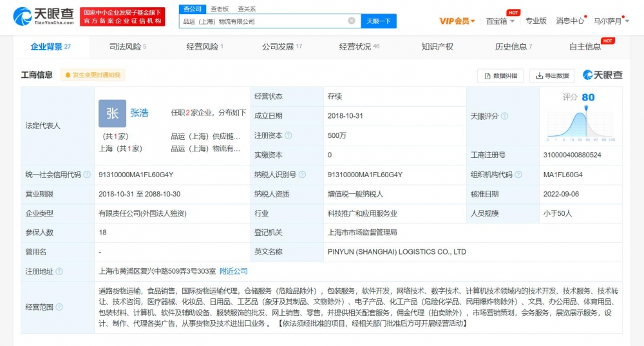
Task: Click the registration number 310000400880524
Action: tap(572, 155)
